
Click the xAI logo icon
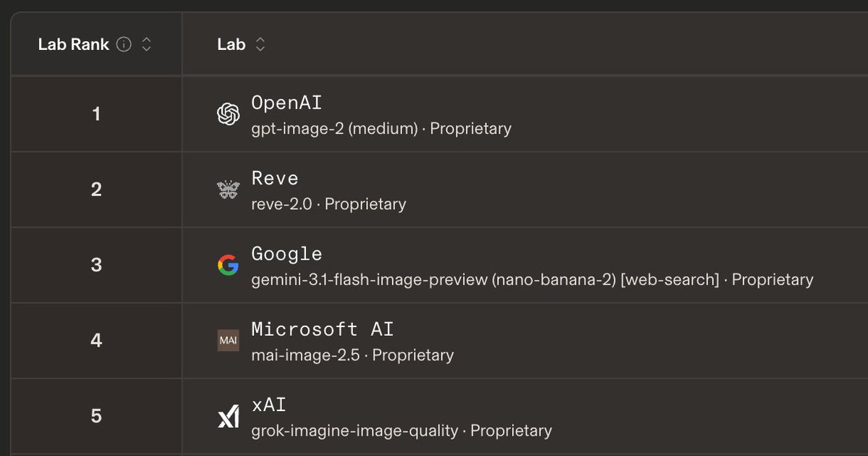229,416
